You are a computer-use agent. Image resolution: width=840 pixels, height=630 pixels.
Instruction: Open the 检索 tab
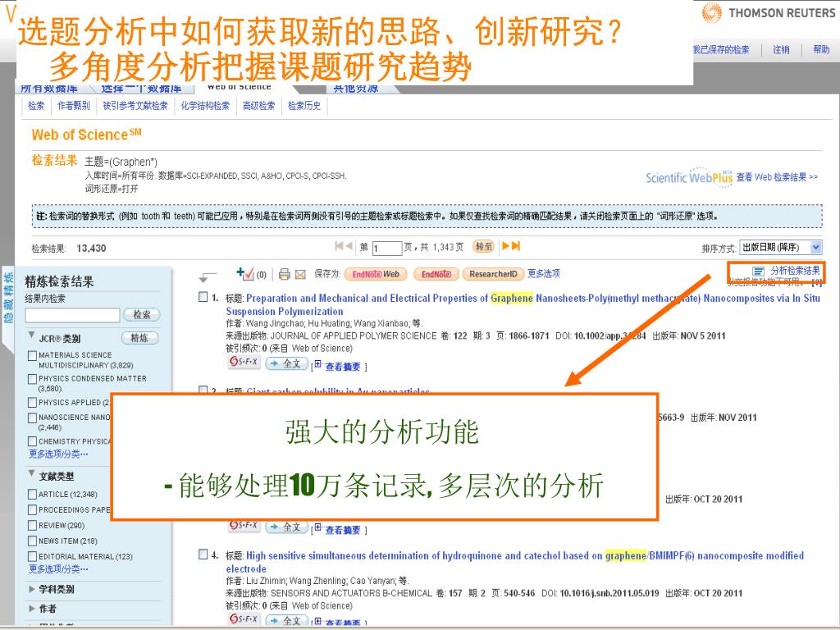(x=36, y=106)
